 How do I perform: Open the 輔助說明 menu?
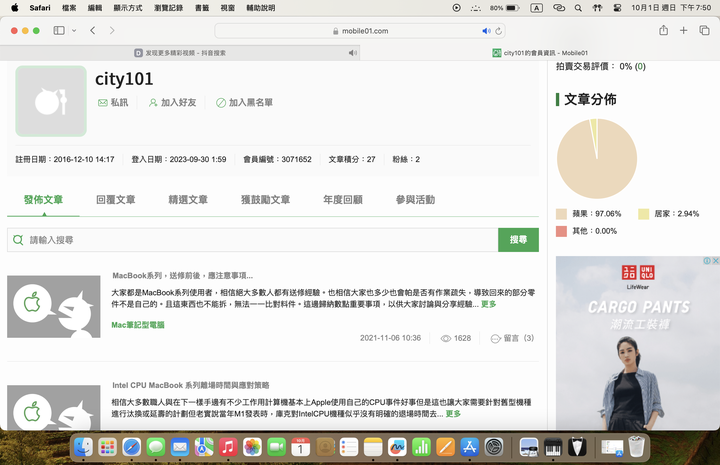(x=261, y=8)
